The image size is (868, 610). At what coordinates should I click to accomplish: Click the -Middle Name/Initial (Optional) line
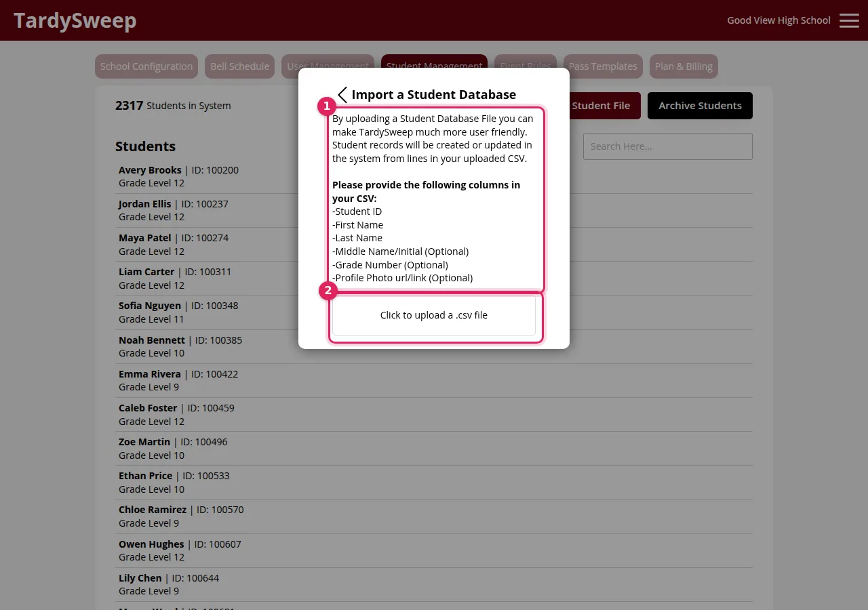(x=400, y=251)
